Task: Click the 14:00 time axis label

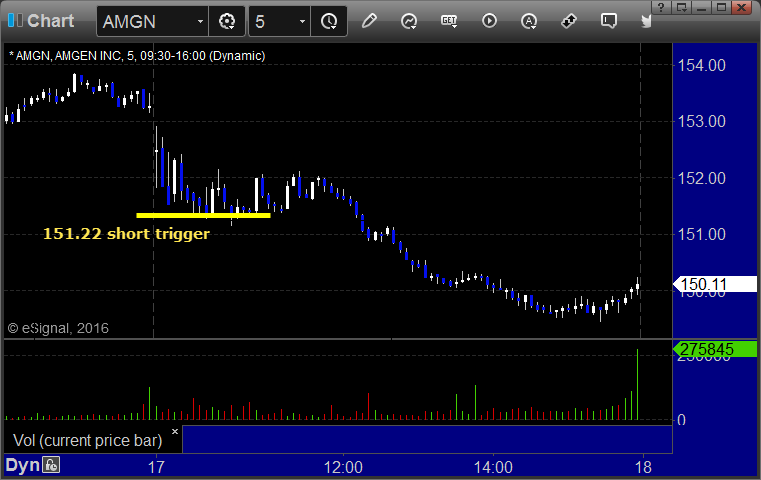Action: (493, 467)
